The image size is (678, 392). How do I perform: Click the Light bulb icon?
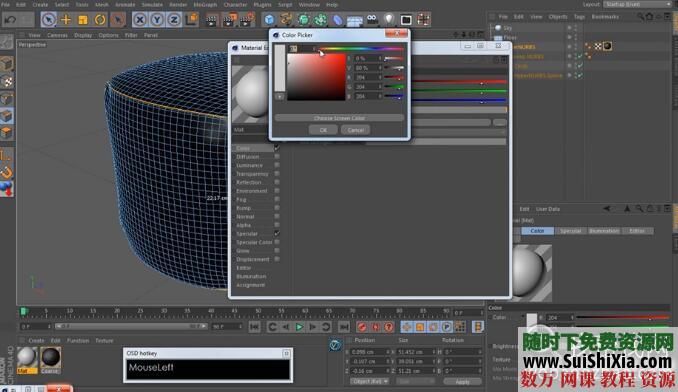[389, 19]
